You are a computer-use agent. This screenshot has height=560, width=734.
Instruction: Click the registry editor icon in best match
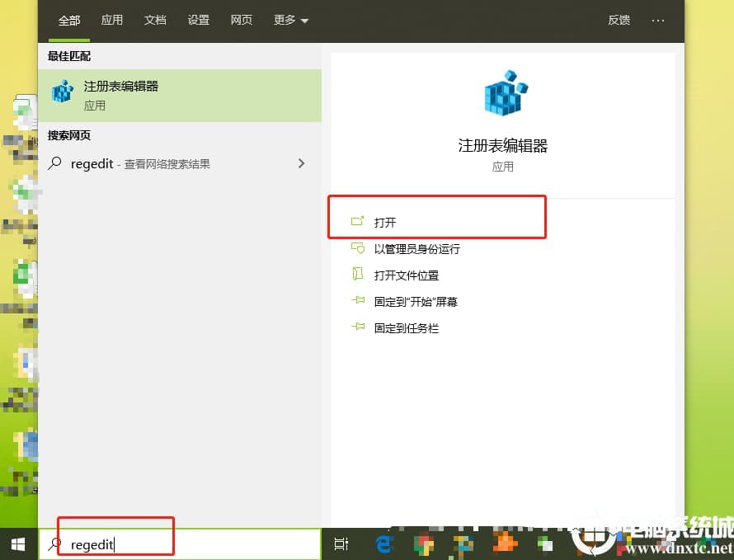pos(63,91)
